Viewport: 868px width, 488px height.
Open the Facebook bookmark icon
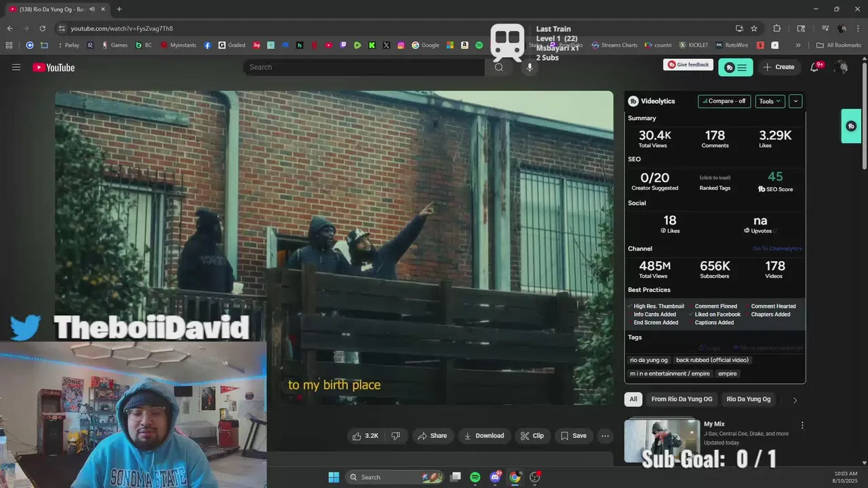(208, 45)
